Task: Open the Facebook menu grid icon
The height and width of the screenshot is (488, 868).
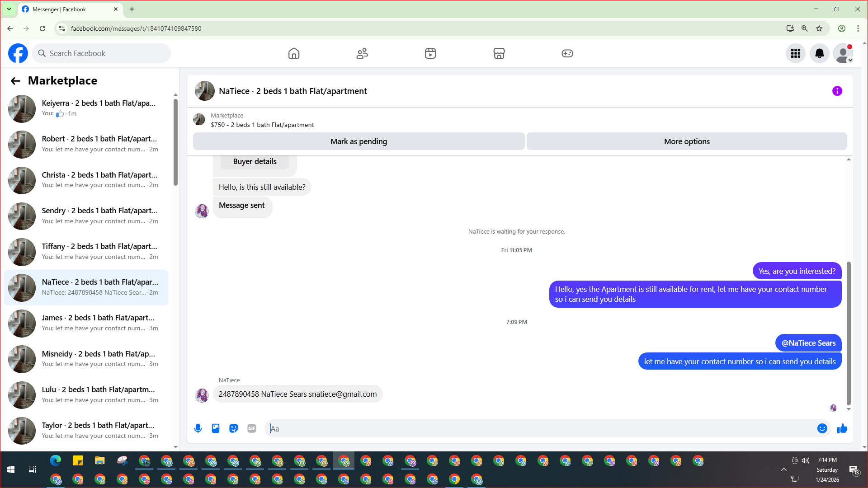Action: (796, 53)
